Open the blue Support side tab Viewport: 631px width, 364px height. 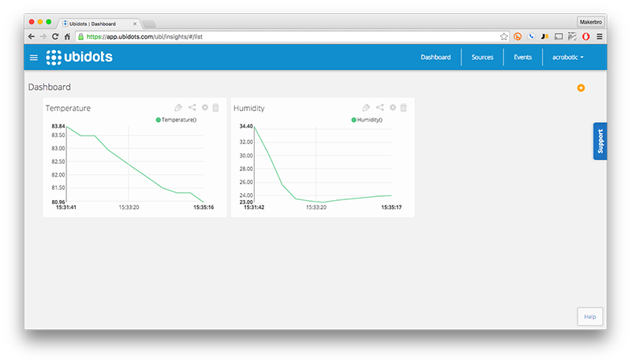pyautogui.click(x=600, y=142)
